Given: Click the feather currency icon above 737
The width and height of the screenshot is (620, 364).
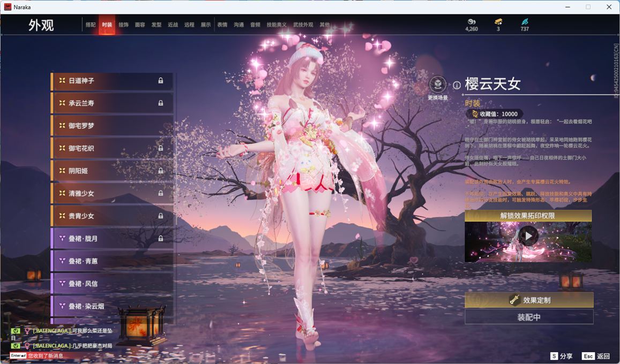Looking at the screenshot, I should click(525, 22).
